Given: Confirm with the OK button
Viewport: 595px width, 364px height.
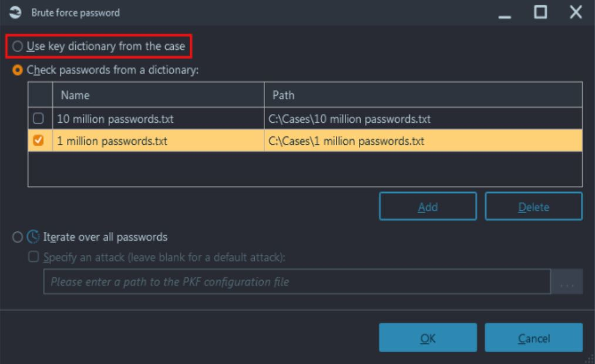Looking at the screenshot, I should click(428, 338).
